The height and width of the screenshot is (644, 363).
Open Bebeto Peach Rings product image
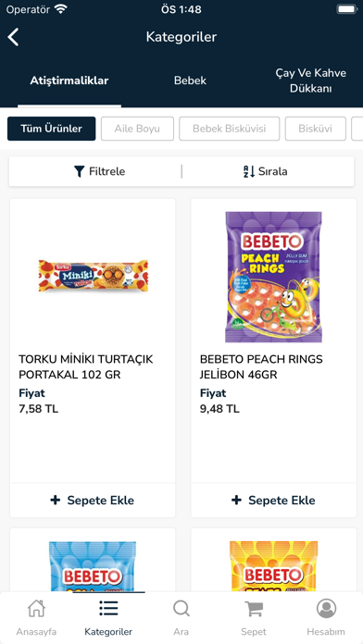click(274, 277)
